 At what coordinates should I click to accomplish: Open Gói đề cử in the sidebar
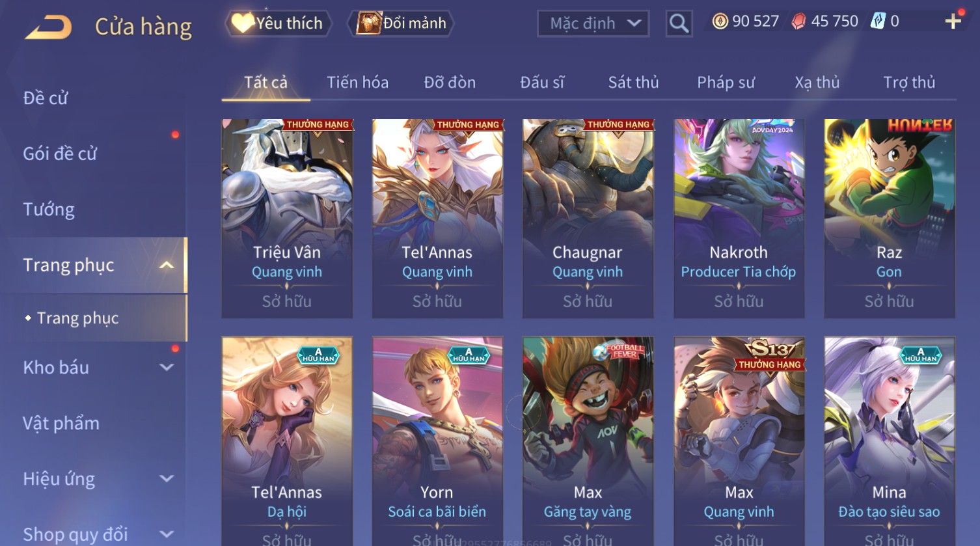pos(60,154)
